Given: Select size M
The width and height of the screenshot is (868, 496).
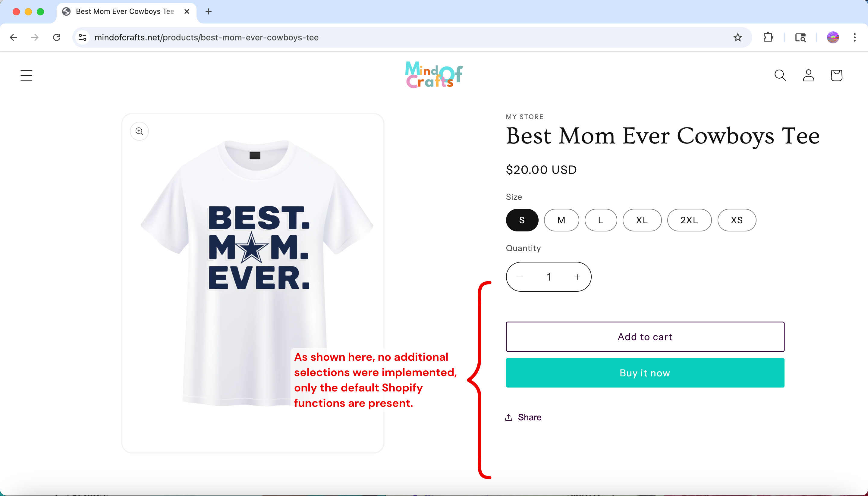Looking at the screenshot, I should click(561, 220).
